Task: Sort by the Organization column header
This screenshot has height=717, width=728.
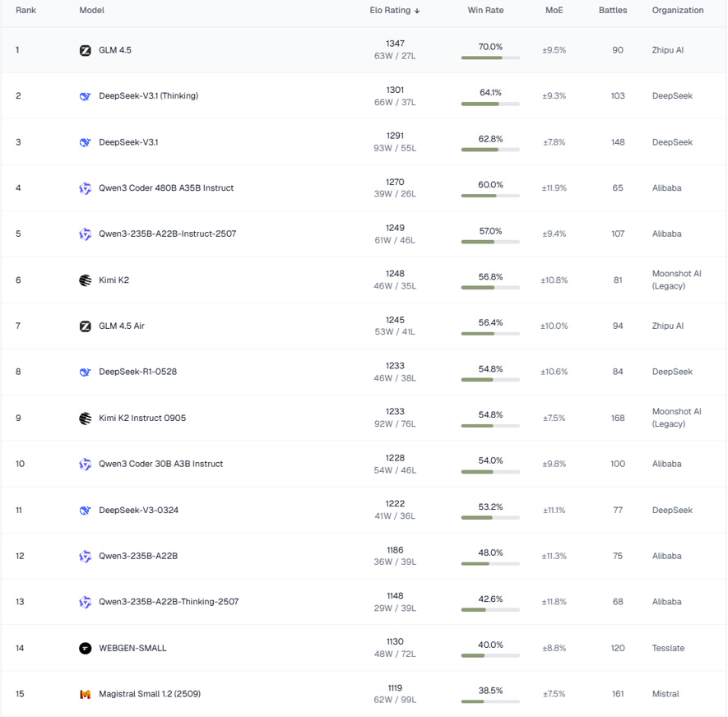Action: (678, 10)
